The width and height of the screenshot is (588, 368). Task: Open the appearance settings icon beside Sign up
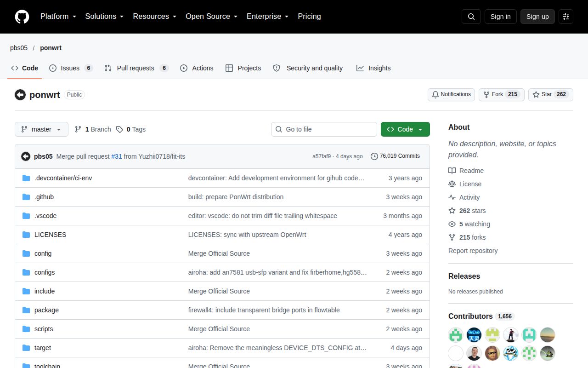tap(566, 17)
